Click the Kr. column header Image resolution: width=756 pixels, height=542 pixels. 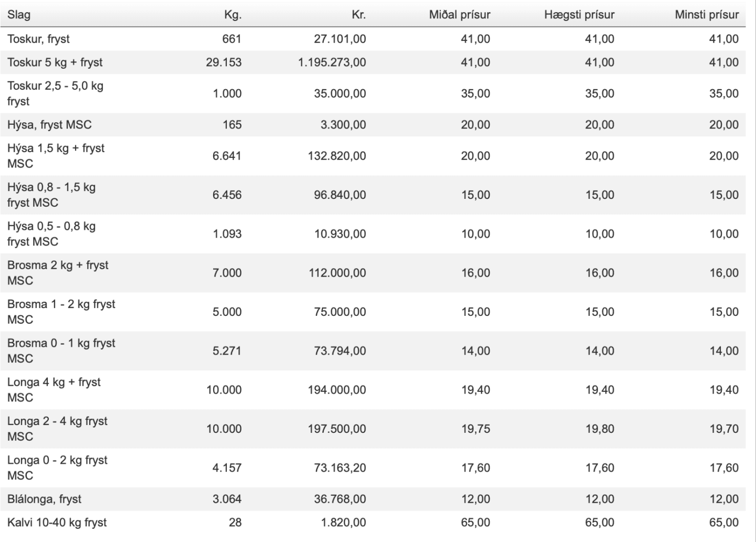click(359, 15)
